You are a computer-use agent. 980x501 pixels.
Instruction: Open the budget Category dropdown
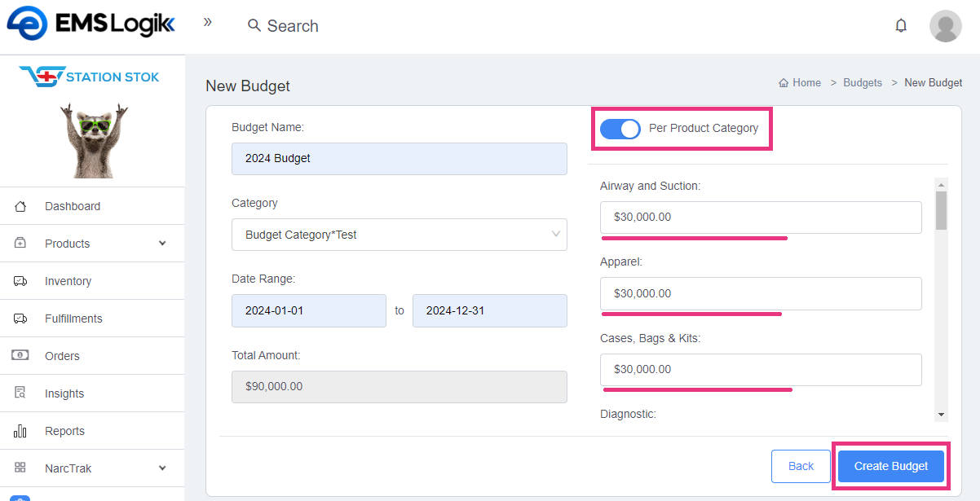click(x=399, y=235)
